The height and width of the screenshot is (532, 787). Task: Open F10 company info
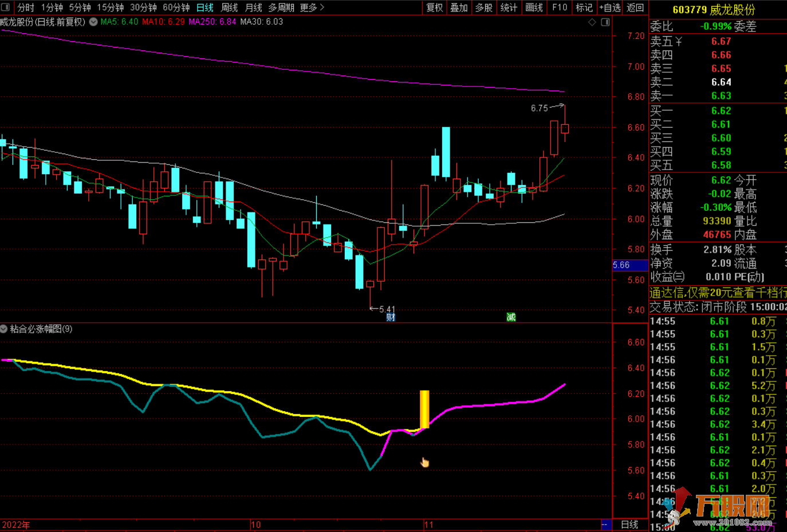point(560,7)
